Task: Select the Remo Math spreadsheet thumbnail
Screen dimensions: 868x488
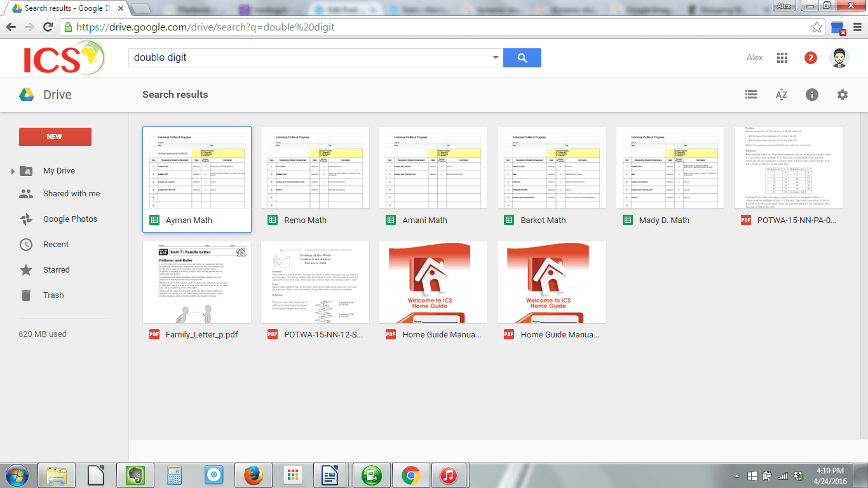Action: coord(315,168)
